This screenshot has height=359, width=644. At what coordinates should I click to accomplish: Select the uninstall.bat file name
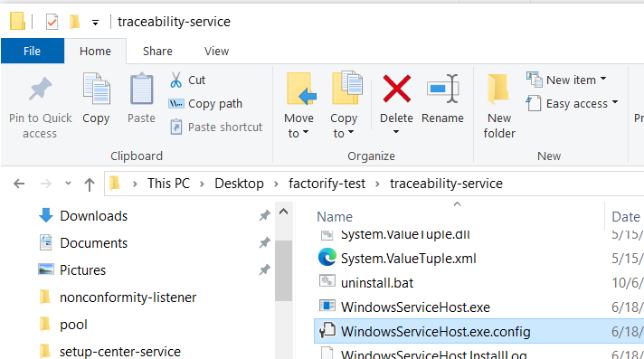(377, 283)
